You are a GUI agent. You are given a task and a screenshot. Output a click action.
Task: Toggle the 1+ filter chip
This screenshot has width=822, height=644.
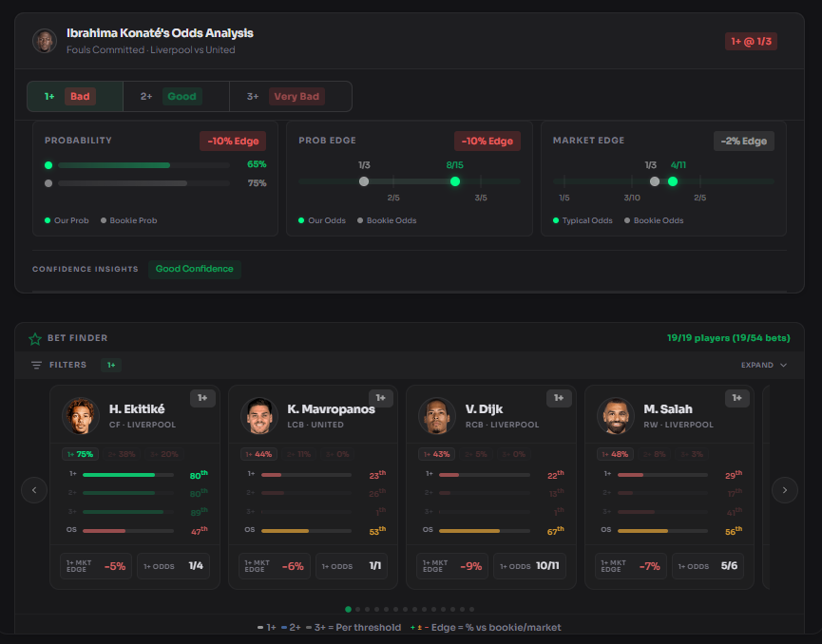click(111, 365)
